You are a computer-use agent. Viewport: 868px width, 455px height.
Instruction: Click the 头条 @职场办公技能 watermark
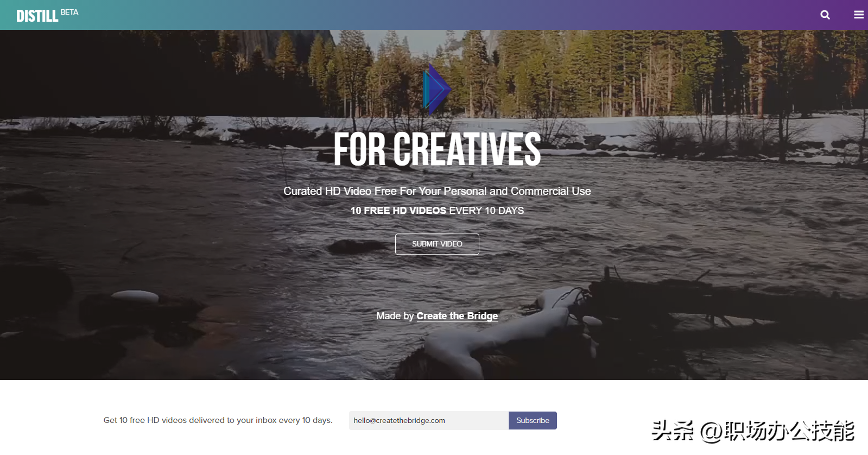[753, 431]
